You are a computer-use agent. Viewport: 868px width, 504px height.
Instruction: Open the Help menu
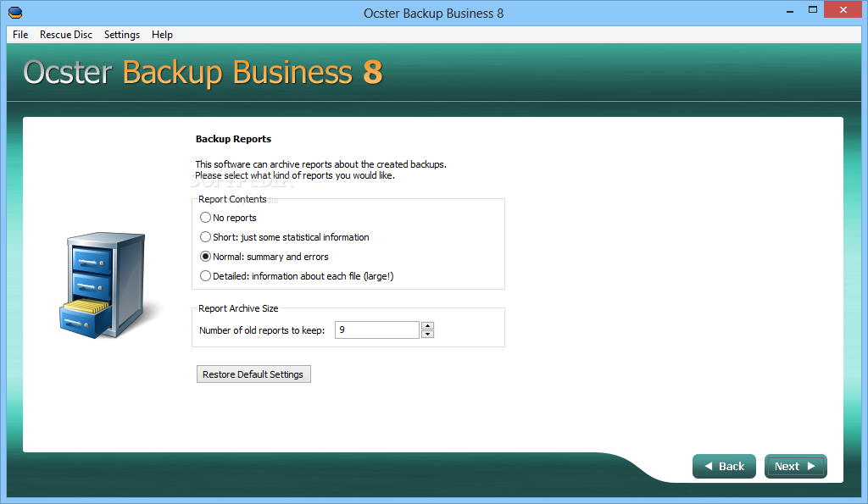pos(162,34)
